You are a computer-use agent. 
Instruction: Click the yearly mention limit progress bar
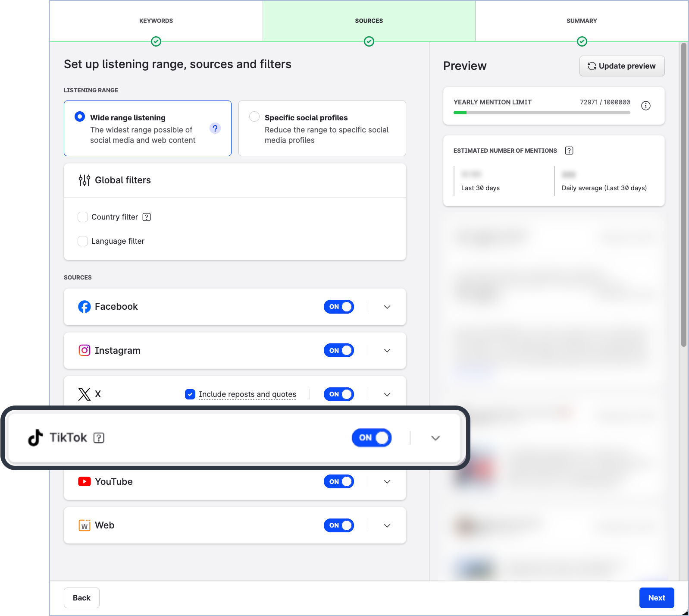click(x=542, y=113)
